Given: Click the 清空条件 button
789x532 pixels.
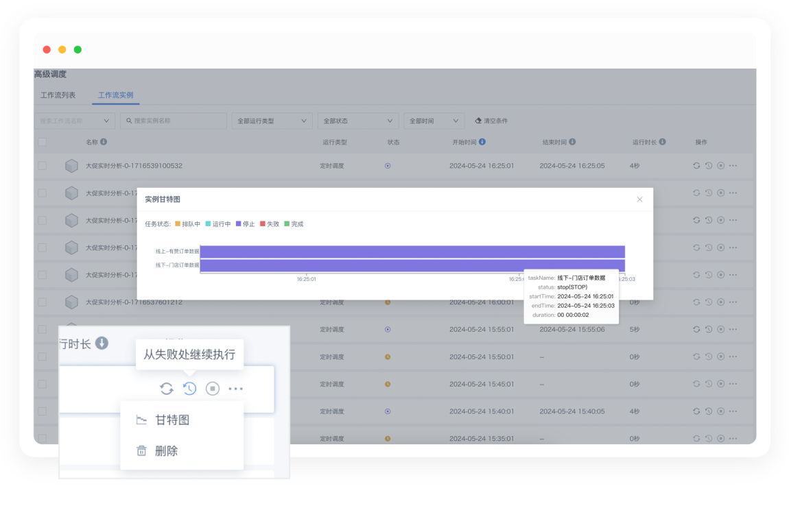Looking at the screenshot, I should pyautogui.click(x=492, y=121).
